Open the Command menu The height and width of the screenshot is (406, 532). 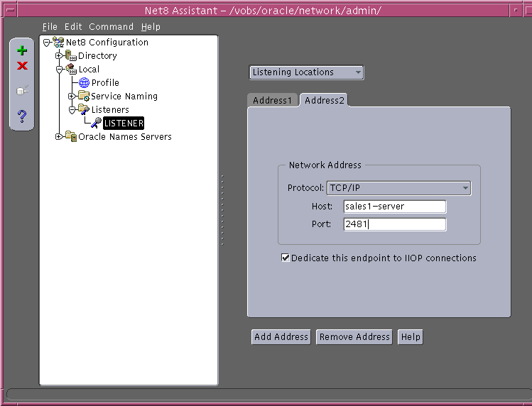pos(111,26)
